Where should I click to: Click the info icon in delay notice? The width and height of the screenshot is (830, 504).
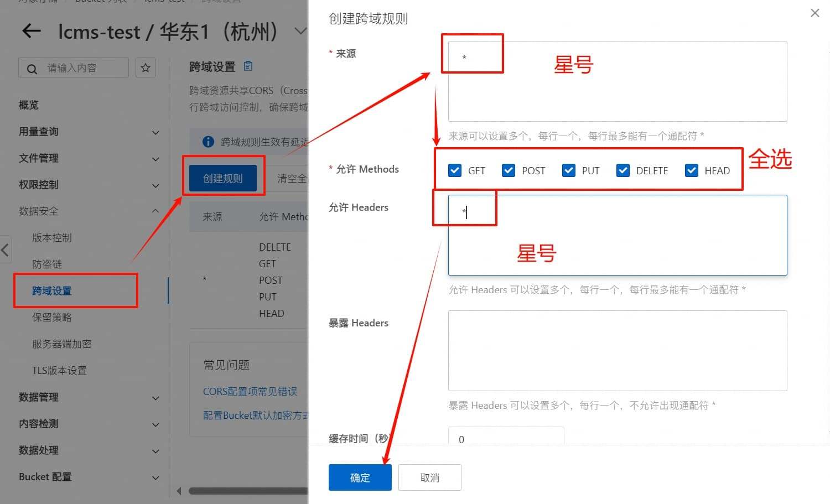point(208,142)
